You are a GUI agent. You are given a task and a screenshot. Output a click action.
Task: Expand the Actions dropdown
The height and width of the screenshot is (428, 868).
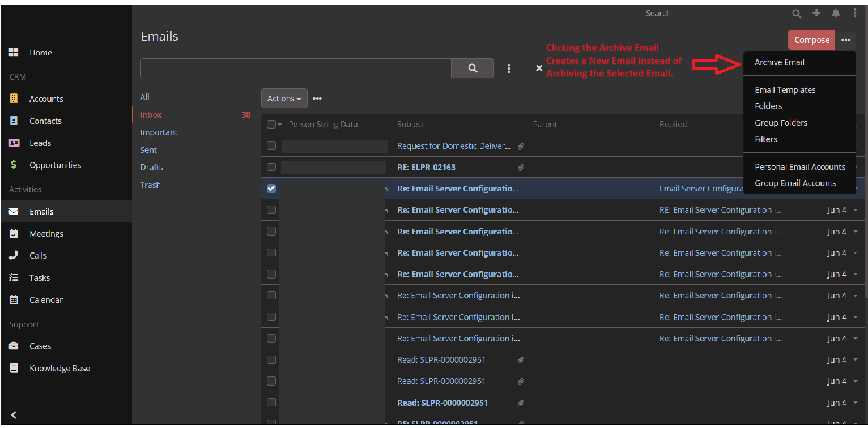point(284,99)
